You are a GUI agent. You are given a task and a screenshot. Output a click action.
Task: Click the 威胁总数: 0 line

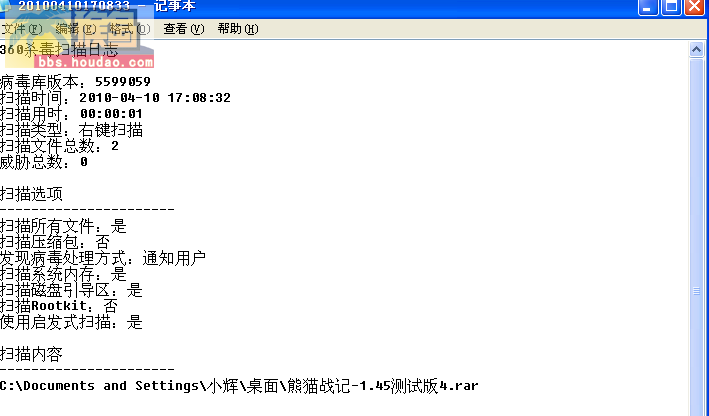click(44, 162)
